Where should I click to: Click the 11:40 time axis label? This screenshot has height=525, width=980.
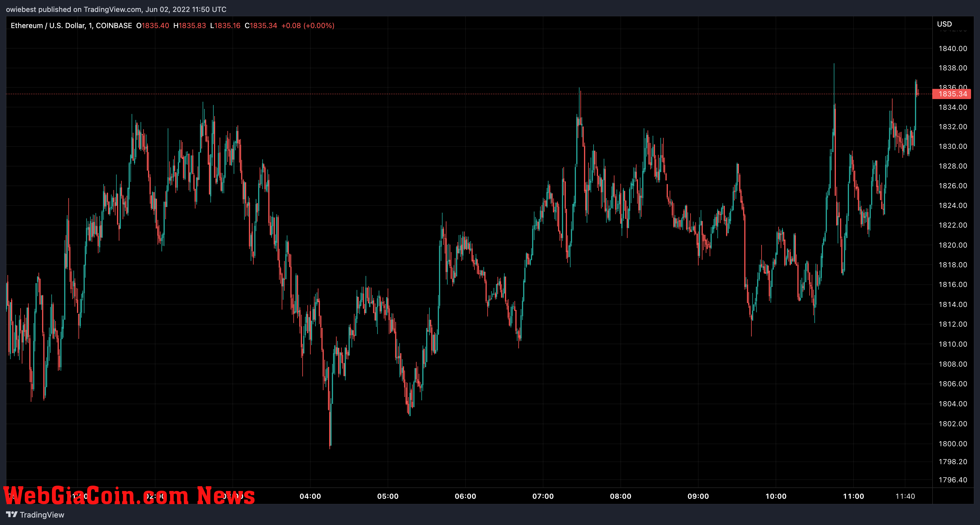click(x=905, y=496)
